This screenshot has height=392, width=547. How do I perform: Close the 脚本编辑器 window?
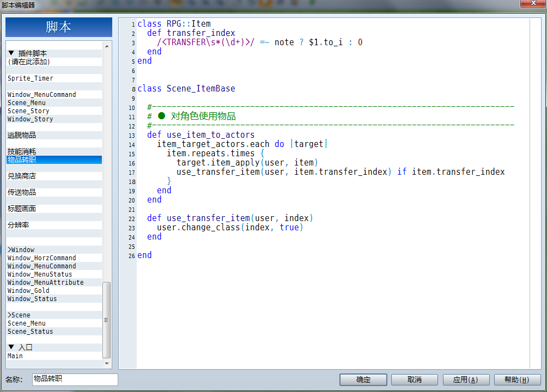point(533,3)
